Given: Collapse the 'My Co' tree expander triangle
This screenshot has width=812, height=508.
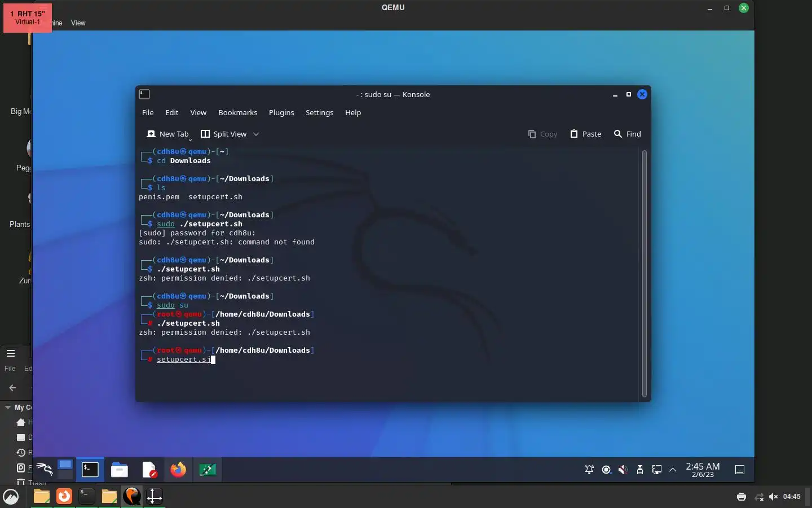Looking at the screenshot, I should (x=8, y=407).
